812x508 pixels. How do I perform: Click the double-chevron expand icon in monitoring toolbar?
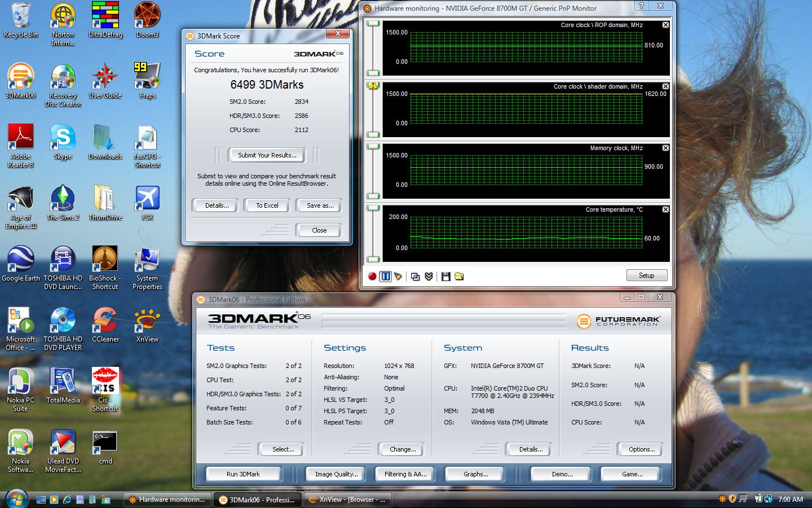point(429,276)
